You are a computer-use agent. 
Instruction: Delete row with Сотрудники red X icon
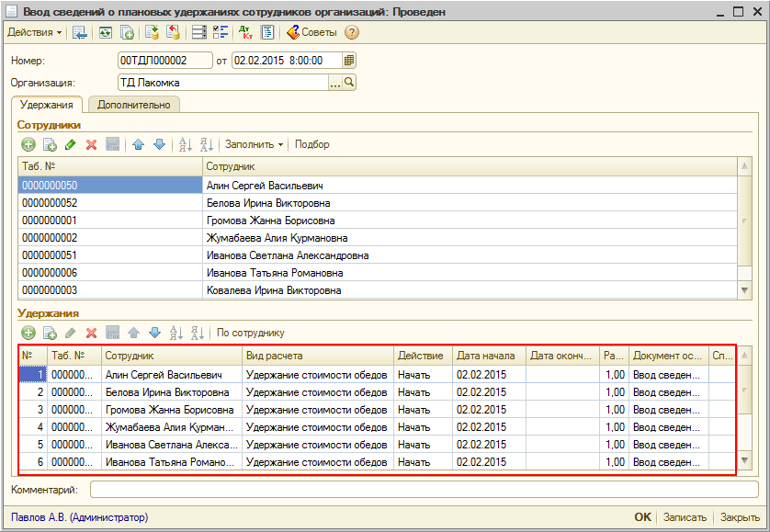pyautogui.click(x=91, y=144)
